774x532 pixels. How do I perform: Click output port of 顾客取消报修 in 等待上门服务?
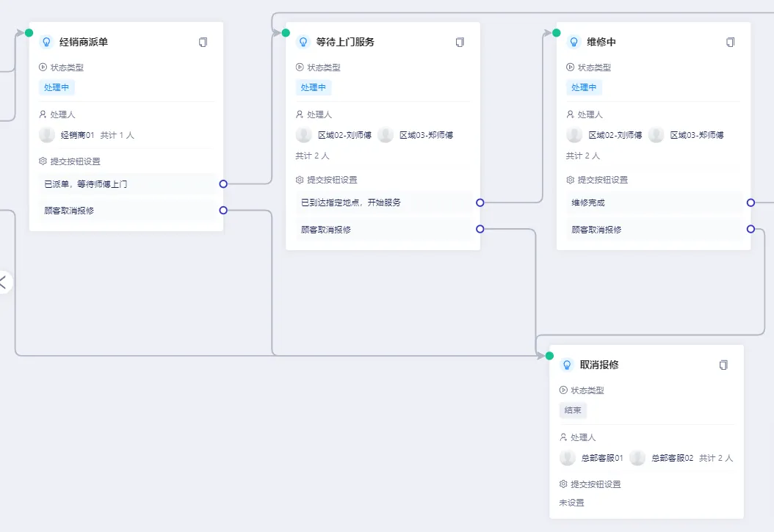tap(480, 229)
